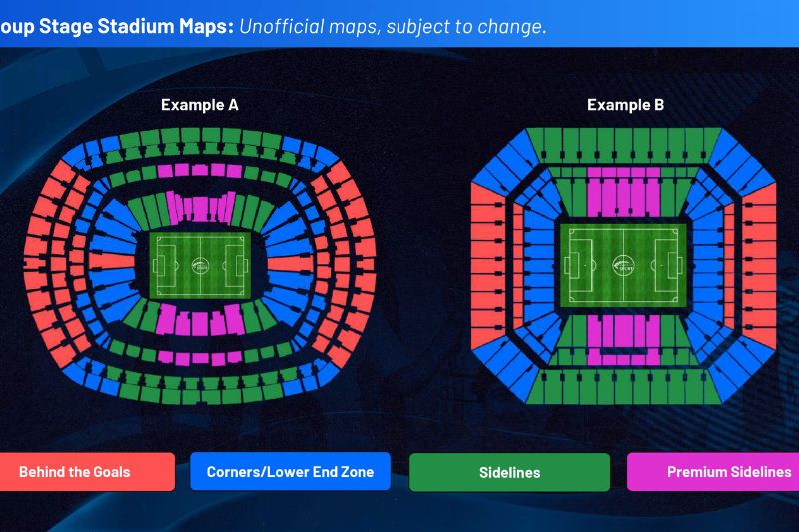
Task: Click the right goal box on Example B pitch
Action: coord(670,266)
